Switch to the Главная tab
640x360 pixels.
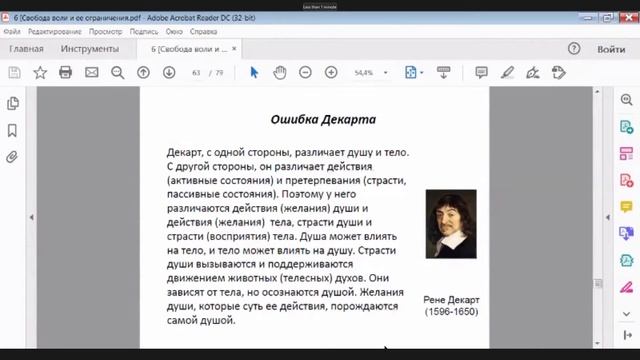click(26, 49)
